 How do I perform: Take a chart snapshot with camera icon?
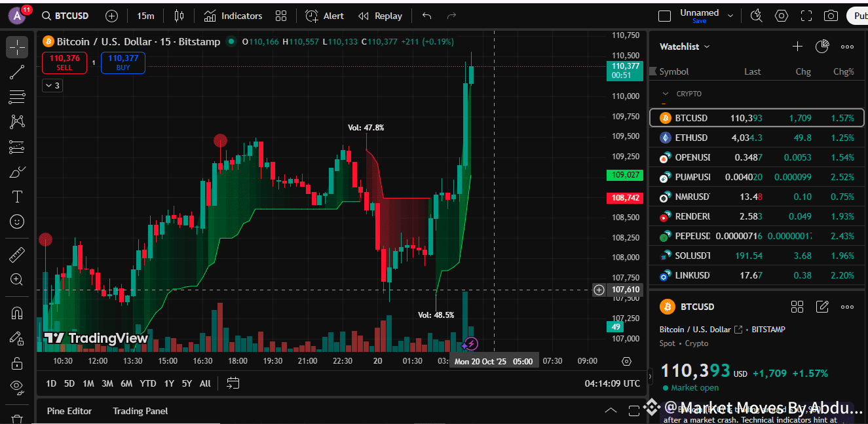click(831, 16)
